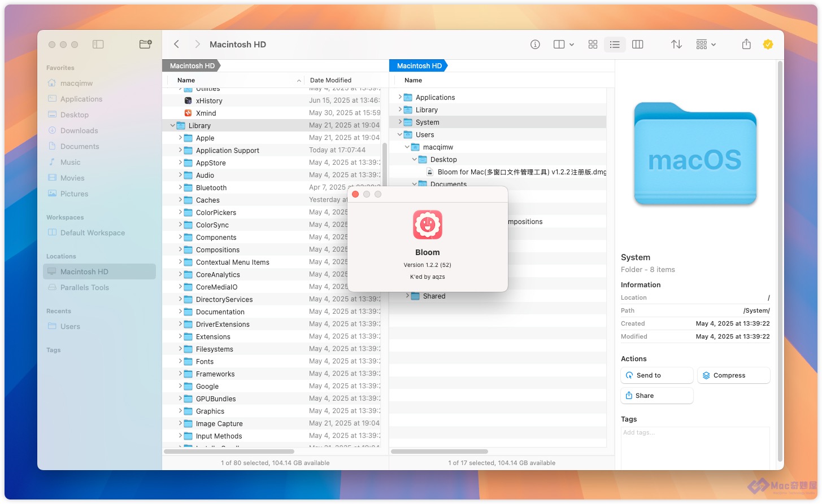Select the Google folder row
The image size is (822, 504).
pyautogui.click(x=272, y=386)
